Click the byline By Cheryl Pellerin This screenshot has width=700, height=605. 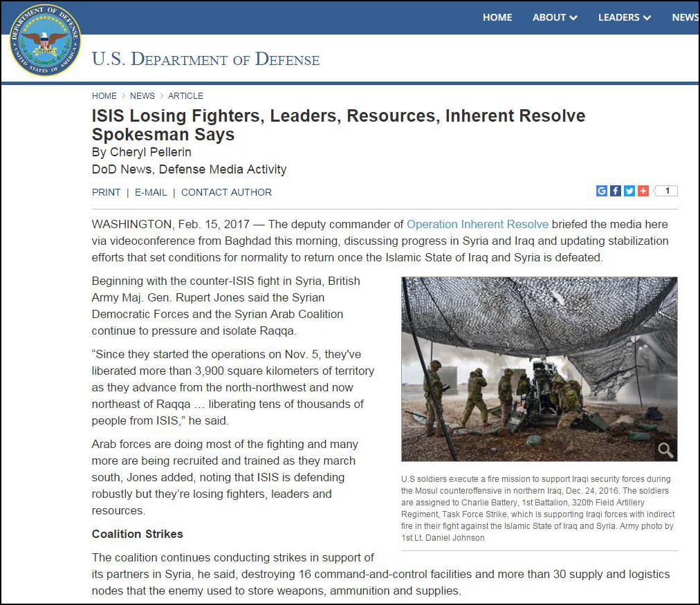pyautogui.click(x=142, y=152)
